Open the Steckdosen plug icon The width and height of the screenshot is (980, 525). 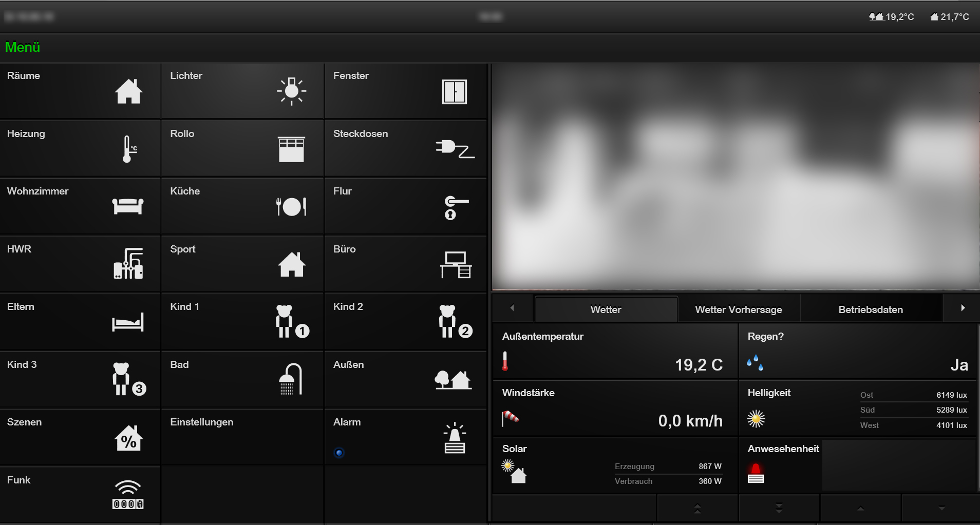pyautogui.click(x=455, y=149)
